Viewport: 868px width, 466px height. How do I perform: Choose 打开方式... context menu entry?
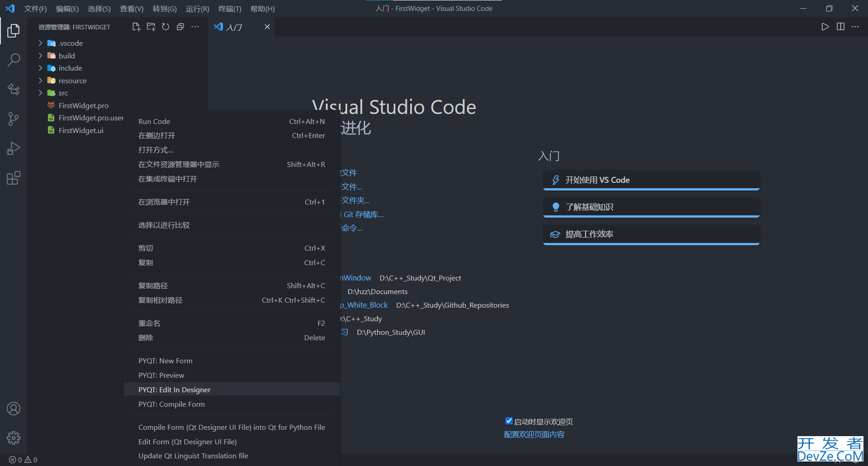231,150
